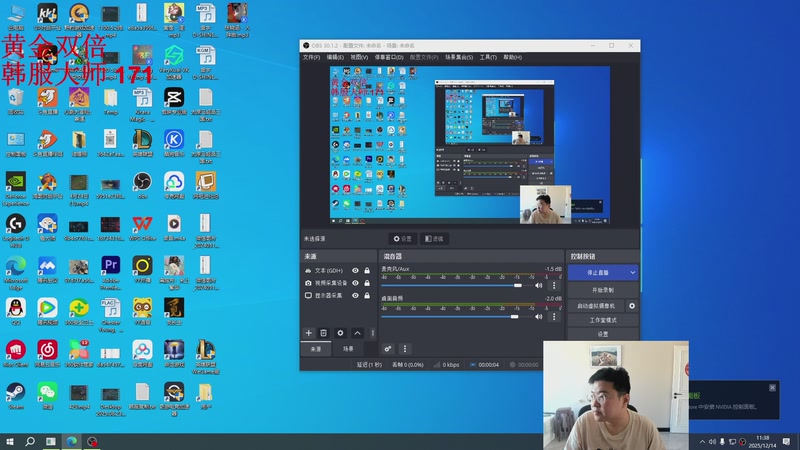Screen dimensions: 800x450
Task: Toggle lock on 视频采集设备 source
Action: coord(367,283)
